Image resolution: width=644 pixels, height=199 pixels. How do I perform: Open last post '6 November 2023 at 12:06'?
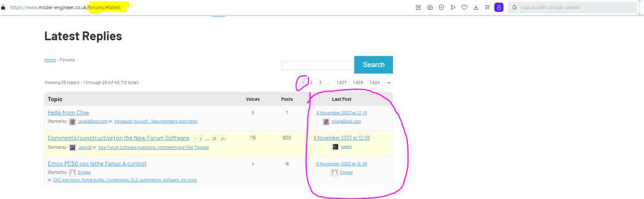pos(342,164)
